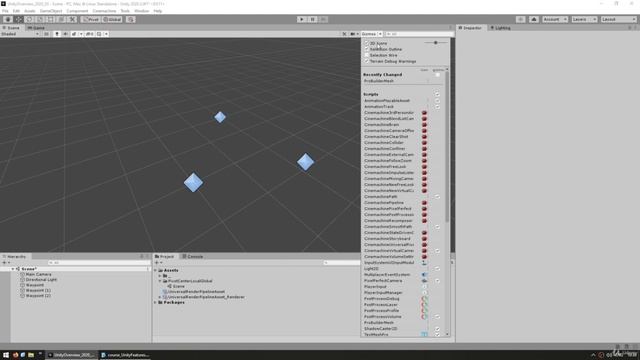This screenshot has width=640, height=360.
Task: Expand the Packages folder in Project
Action: pyautogui.click(x=156, y=302)
